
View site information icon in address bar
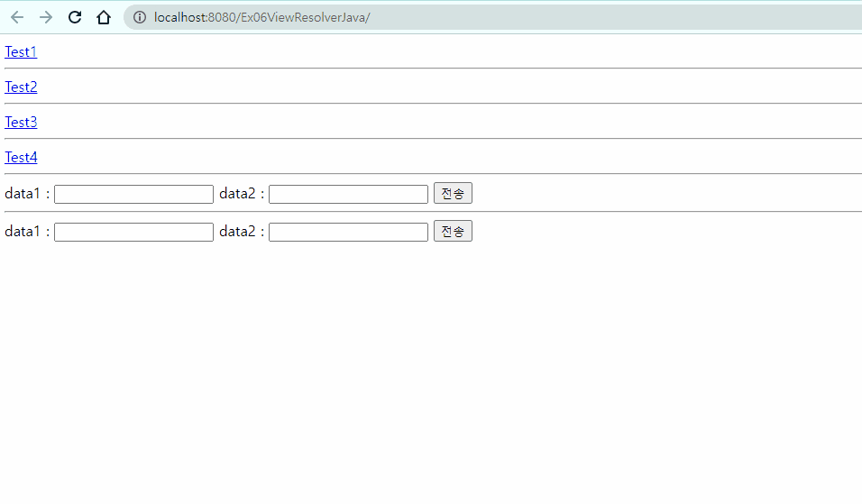140,18
